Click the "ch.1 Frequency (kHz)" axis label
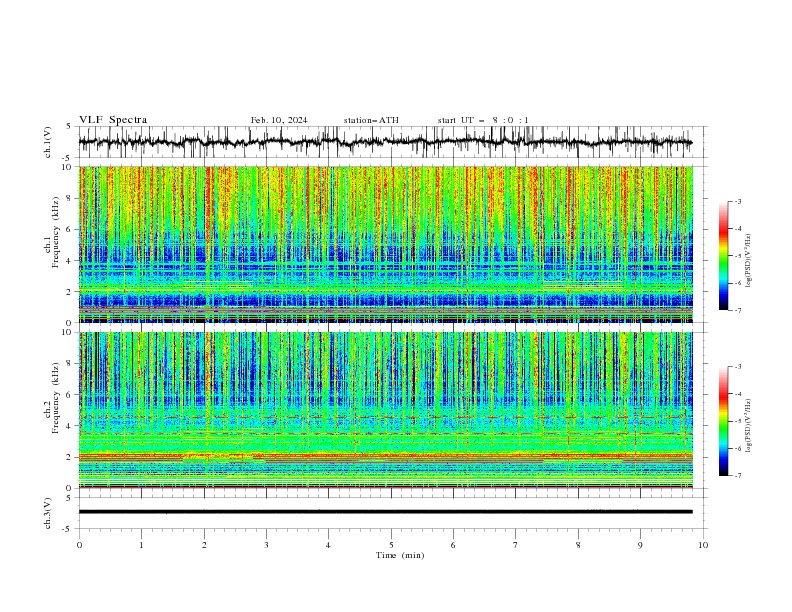The height and width of the screenshot is (612, 792). [x=53, y=232]
